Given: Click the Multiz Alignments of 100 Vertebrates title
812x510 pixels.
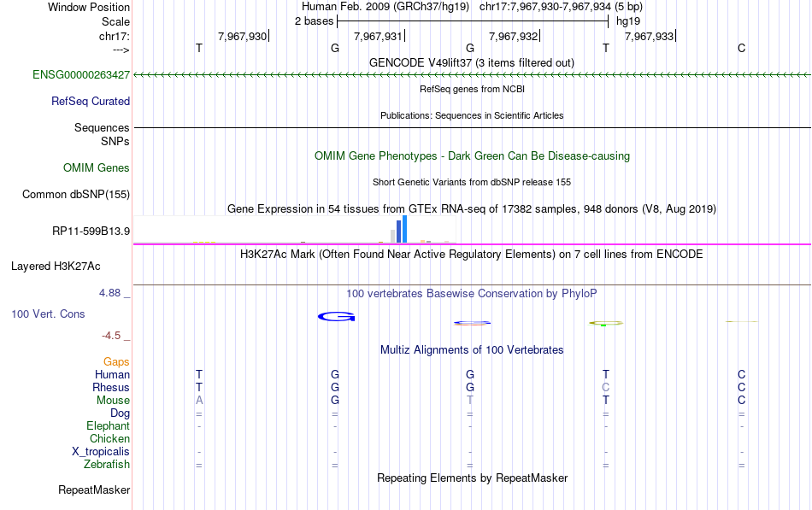Looking at the screenshot, I should (472, 350).
